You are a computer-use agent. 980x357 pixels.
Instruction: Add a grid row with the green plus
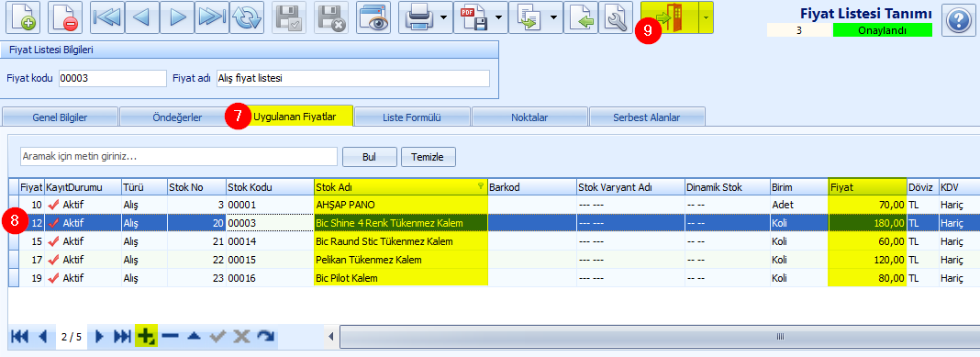(x=146, y=337)
